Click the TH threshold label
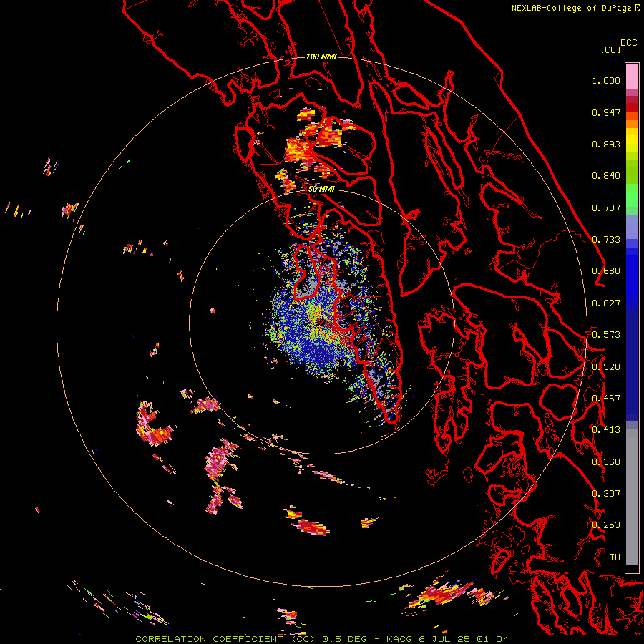The height and width of the screenshot is (644, 644). 615,557
